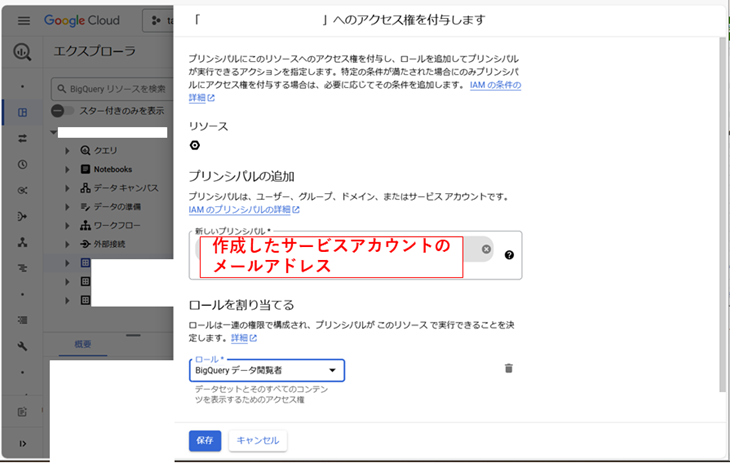The width and height of the screenshot is (730, 463).
Task: Click the BigQuery magnifier logo icon
Action: 22,52
